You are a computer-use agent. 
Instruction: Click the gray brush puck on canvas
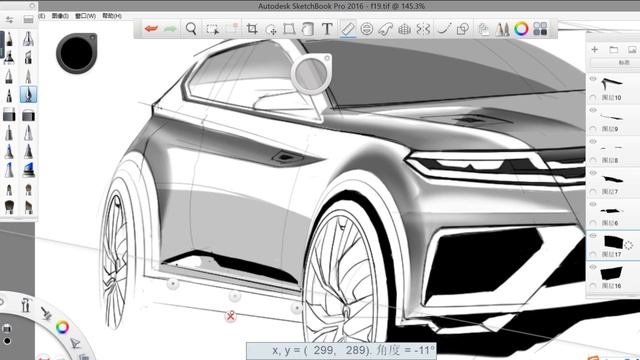tap(311, 75)
